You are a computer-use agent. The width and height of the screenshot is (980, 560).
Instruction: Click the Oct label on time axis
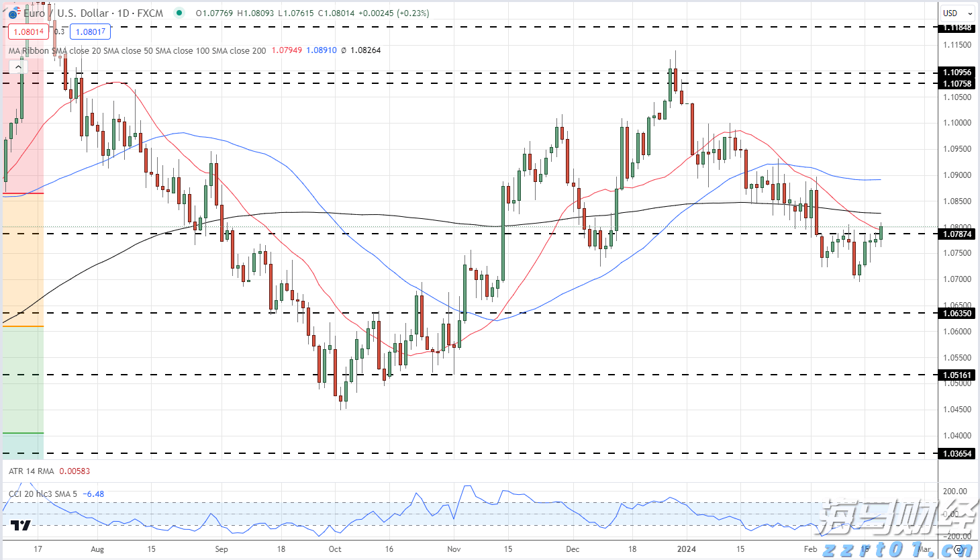pos(335,549)
